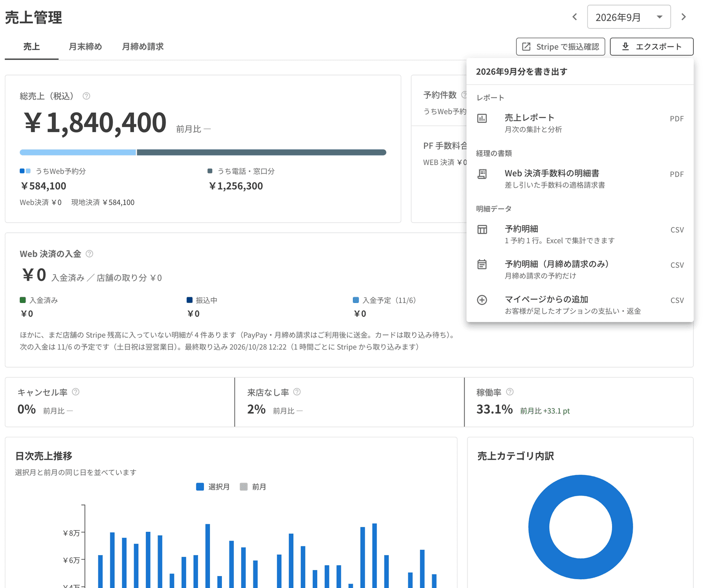Viewport: 703px width, 588px height.
Task: Click the bar chart icon for 売上レポート
Action: click(x=482, y=118)
